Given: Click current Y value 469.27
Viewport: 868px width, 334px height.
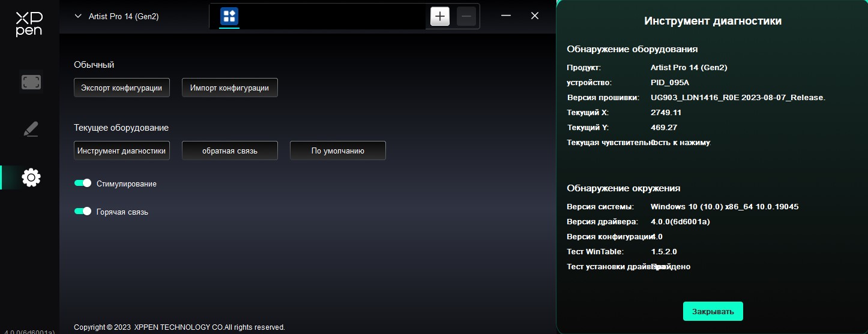Looking at the screenshot, I should click(x=664, y=128).
